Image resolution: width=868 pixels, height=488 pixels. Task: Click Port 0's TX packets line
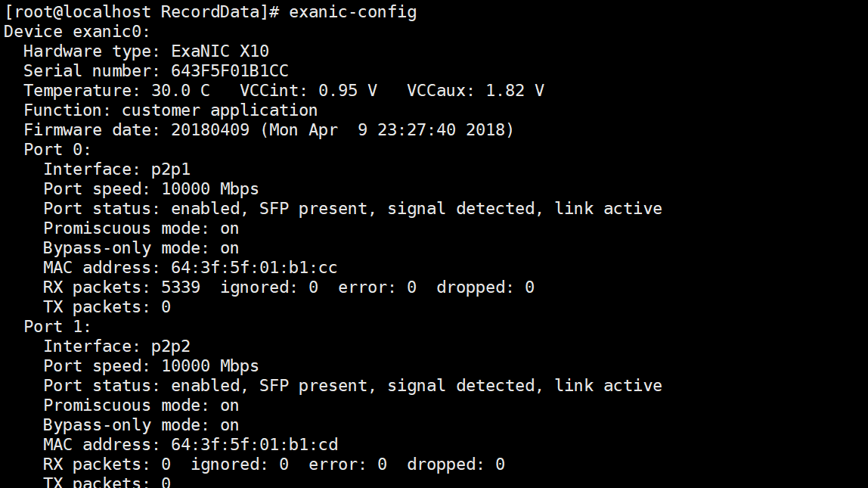(107, 307)
